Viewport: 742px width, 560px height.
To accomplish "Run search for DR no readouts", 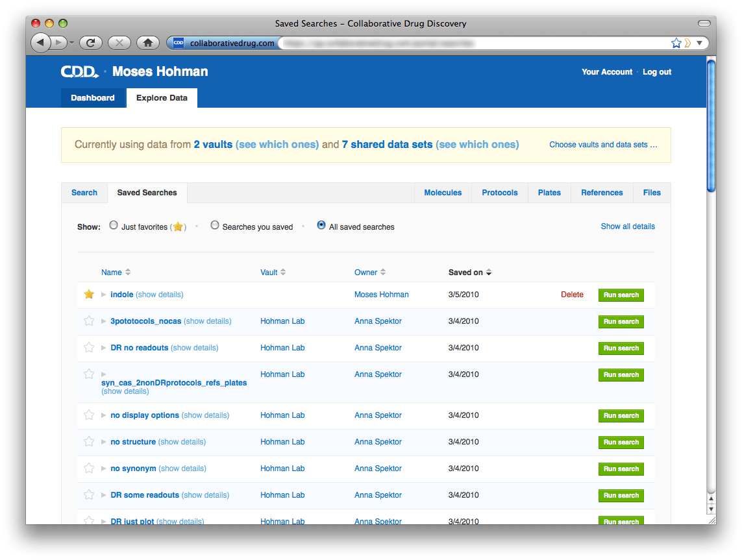I will click(x=621, y=348).
